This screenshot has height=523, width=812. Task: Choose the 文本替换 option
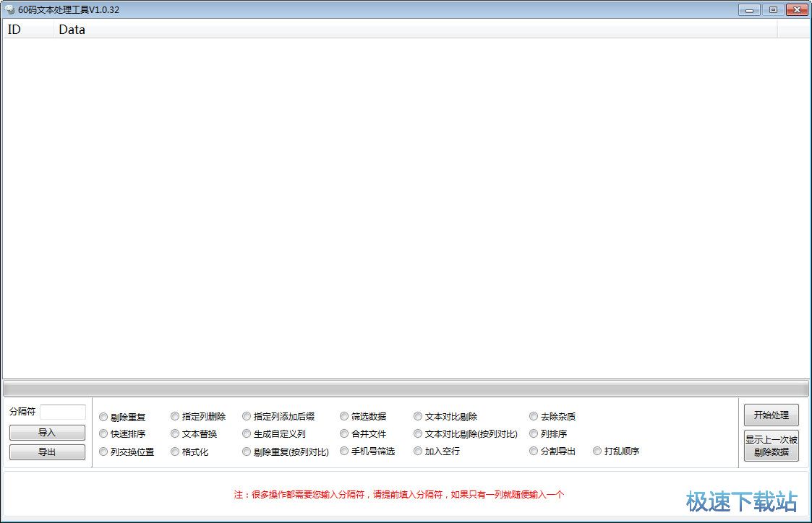(175, 433)
